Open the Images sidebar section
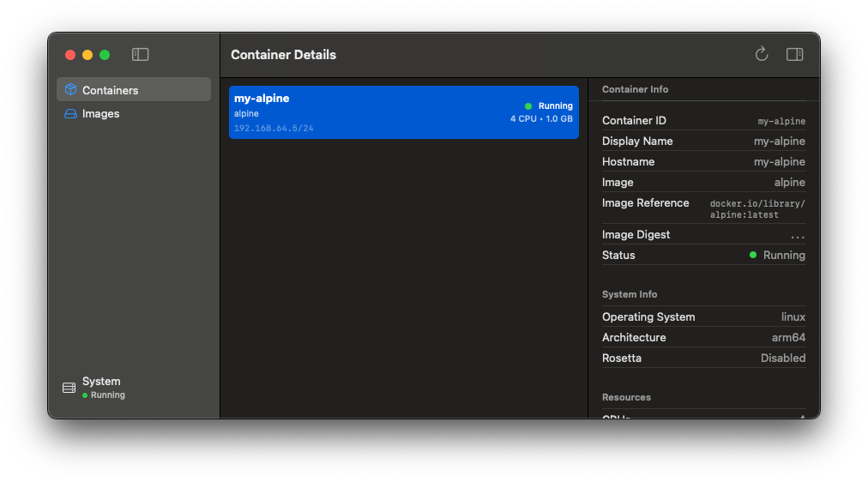Screen dimensions: 868x482 pyautogui.click(x=100, y=114)
